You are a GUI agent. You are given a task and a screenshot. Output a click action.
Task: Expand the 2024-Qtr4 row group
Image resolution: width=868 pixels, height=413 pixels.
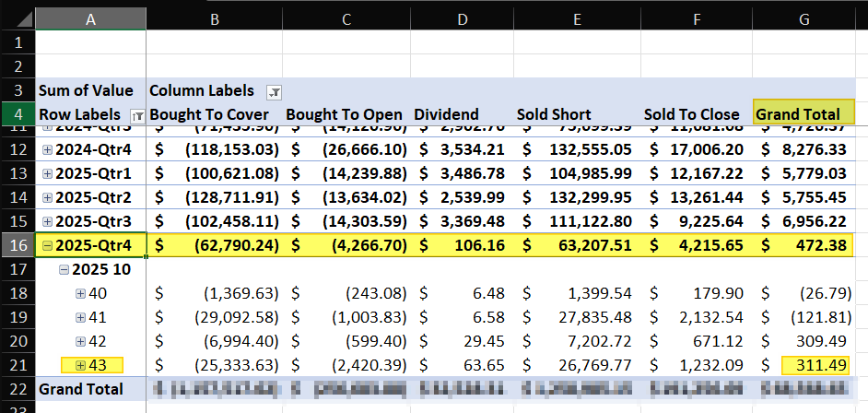pyautogui.click(x=47, y=148)
